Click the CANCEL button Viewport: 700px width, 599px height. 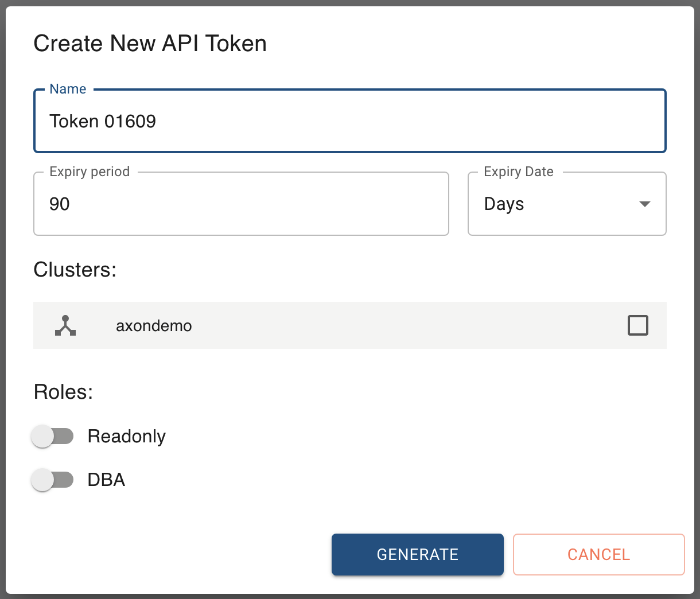point(598,554)
